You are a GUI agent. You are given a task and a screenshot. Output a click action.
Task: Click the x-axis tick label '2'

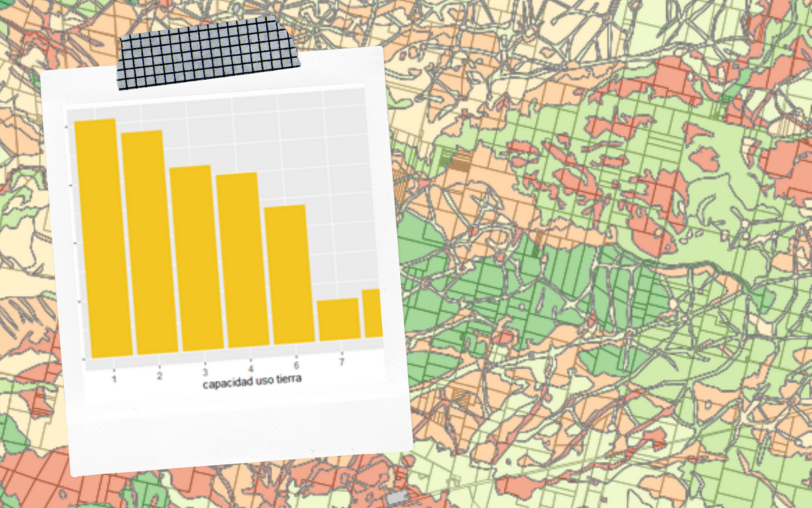pos(159,376)
